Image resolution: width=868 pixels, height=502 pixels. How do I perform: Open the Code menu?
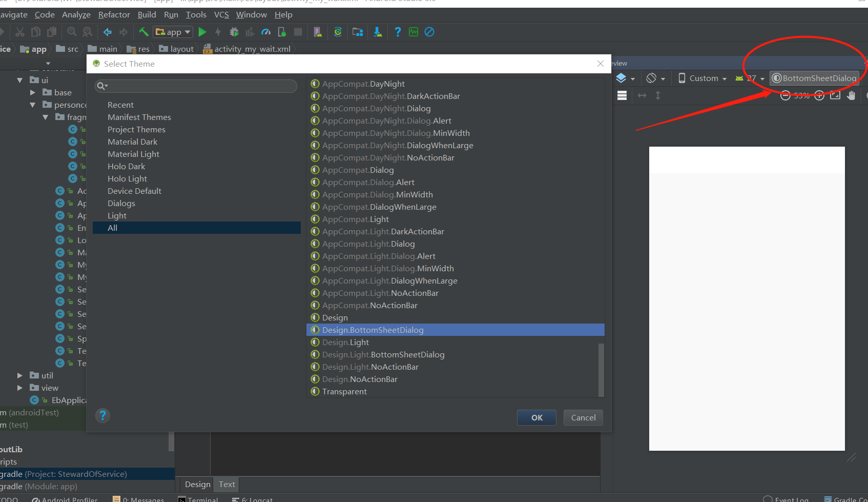(45, 15)
